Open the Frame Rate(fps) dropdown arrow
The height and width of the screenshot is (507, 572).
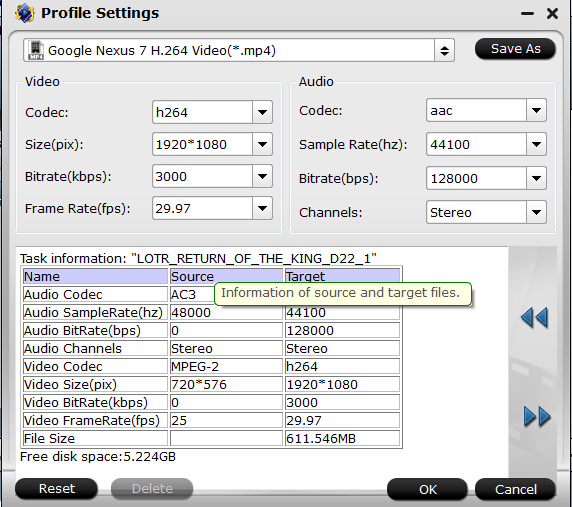pos(262,209)
